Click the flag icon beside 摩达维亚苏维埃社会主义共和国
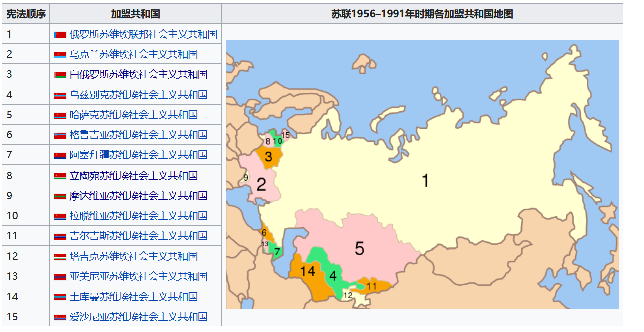The image size is (644, 332). click(x=60, y=196)
